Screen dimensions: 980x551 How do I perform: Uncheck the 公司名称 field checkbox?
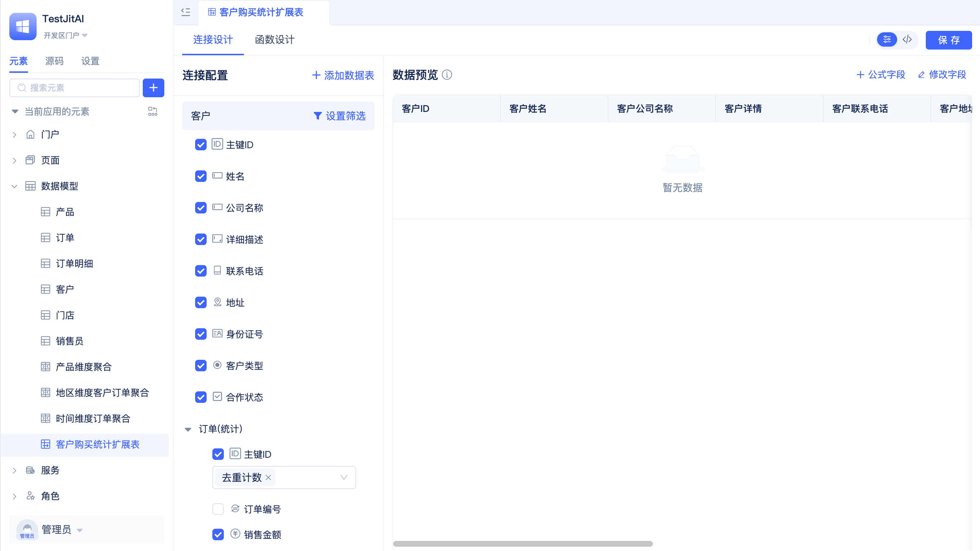tap(201, 208)
